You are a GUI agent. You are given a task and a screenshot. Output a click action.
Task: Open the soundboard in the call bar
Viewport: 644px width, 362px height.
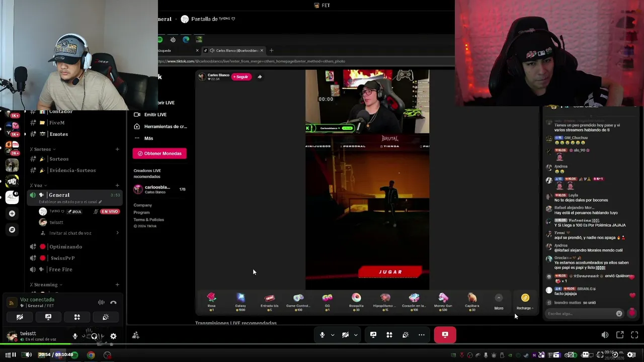pyautogui.click(x=406, y=335)
